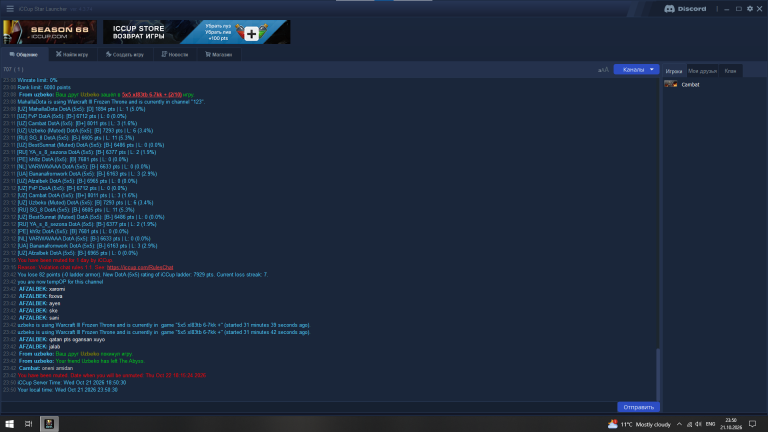768x432 pixels.
Task: Click the 'Your local time' line
Action: click(x=68, y=390)
